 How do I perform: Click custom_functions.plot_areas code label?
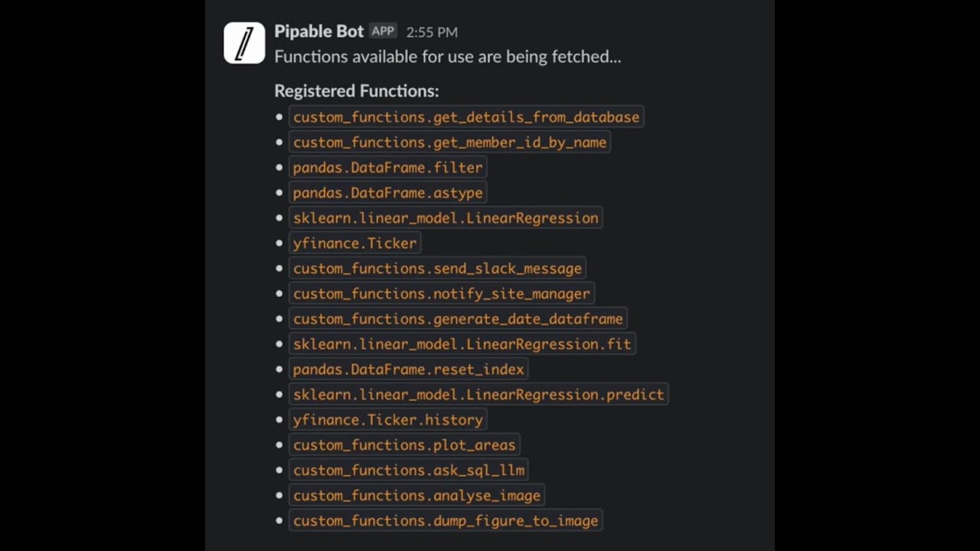pos(404,445)
